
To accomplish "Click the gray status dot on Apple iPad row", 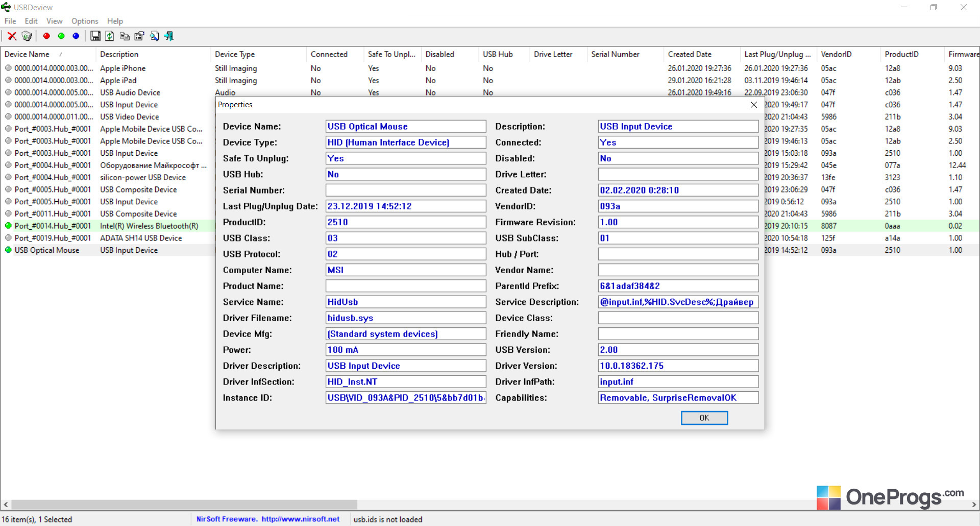I will pos(8,80).
